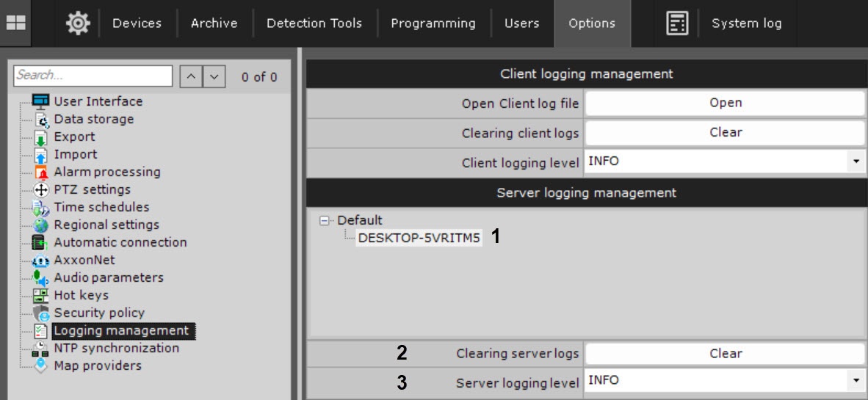
Task: Open the Detection Tools tab
Action: (x=314, y=23)
